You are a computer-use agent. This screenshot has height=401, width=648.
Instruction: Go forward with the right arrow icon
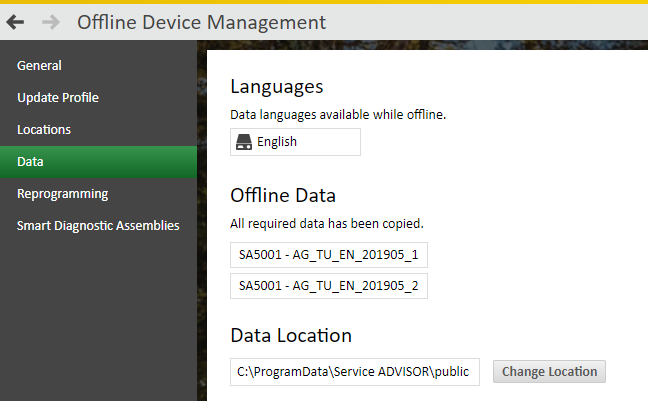click(51, 22)
